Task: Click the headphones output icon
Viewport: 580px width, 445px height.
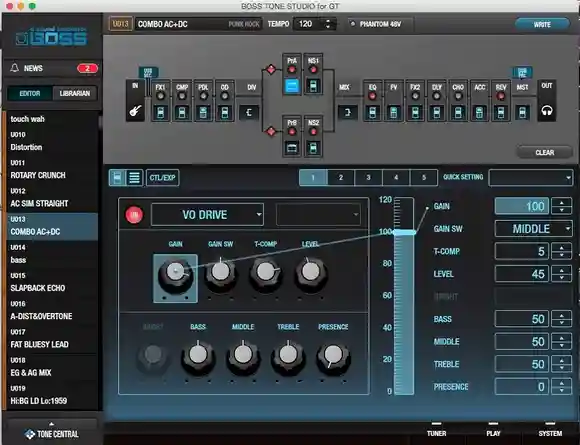Action: pos(547,110)
